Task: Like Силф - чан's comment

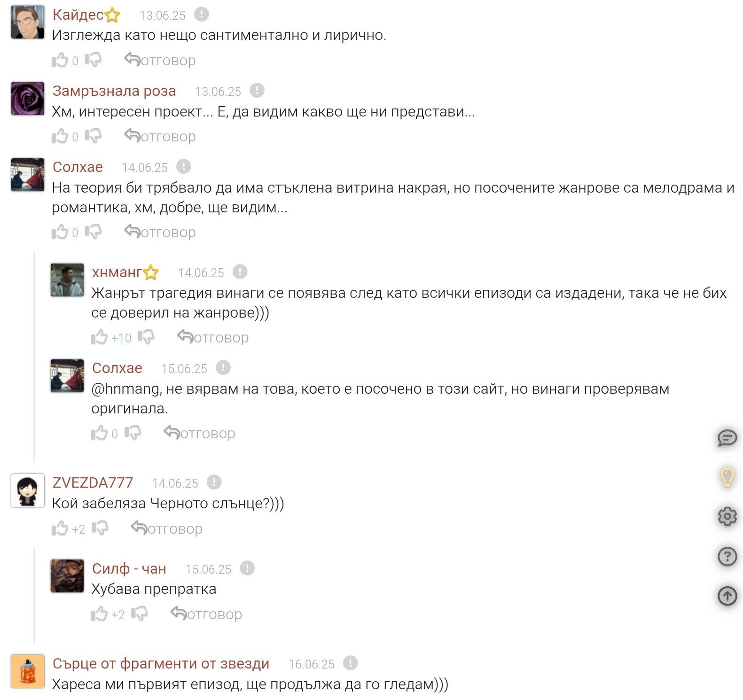Action: point(99,614)
